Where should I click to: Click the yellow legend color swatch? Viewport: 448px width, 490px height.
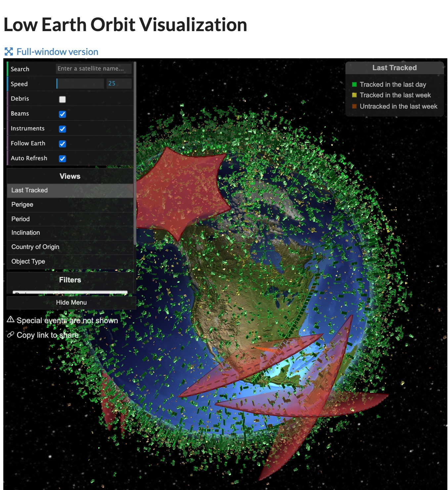[x=354, y=95]
